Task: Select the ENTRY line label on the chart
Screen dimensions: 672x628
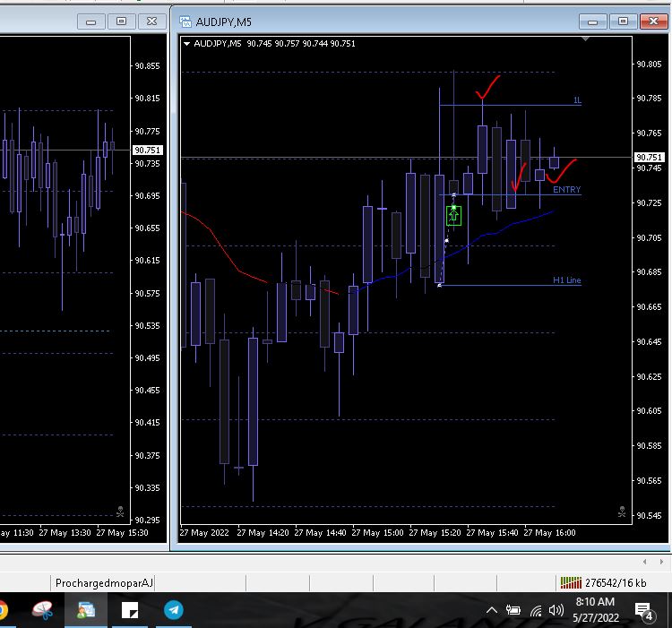Action: (x=566, y=190)
